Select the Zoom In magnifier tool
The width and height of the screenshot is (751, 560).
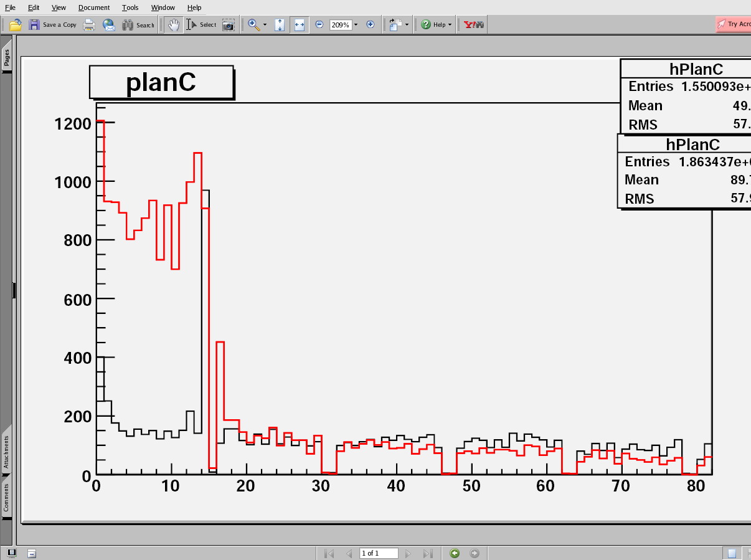click(x=253, y=25)
